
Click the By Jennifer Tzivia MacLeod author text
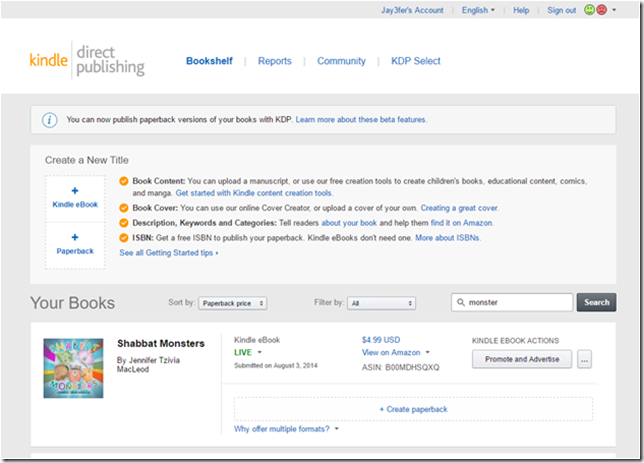coord(148,365)
